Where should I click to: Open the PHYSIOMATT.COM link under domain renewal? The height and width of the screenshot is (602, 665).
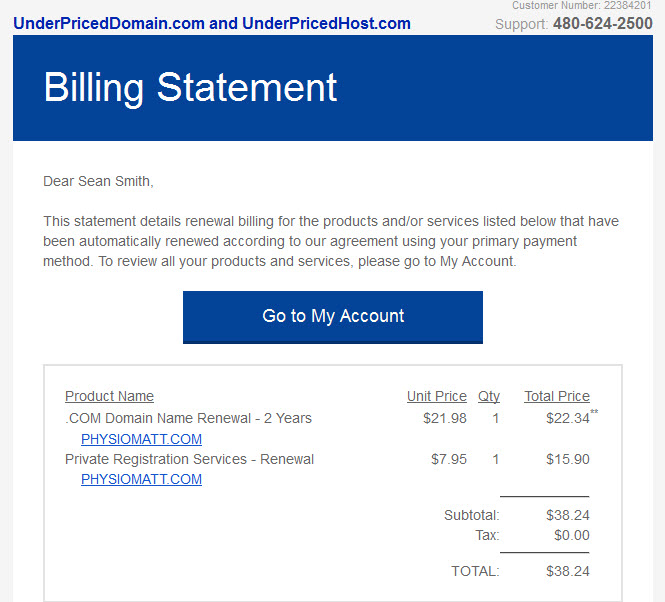click(x=141, y=439)
